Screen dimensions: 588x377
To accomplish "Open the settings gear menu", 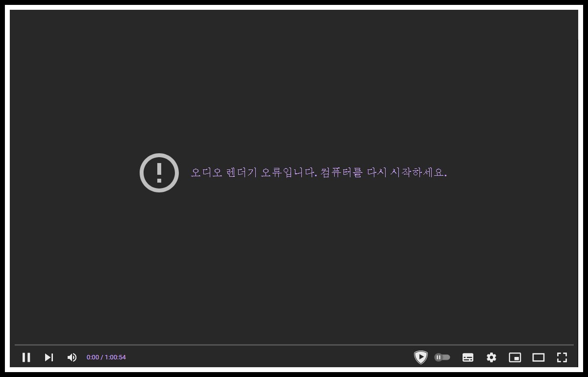I will pyautogui.click(x=491, y=357).
